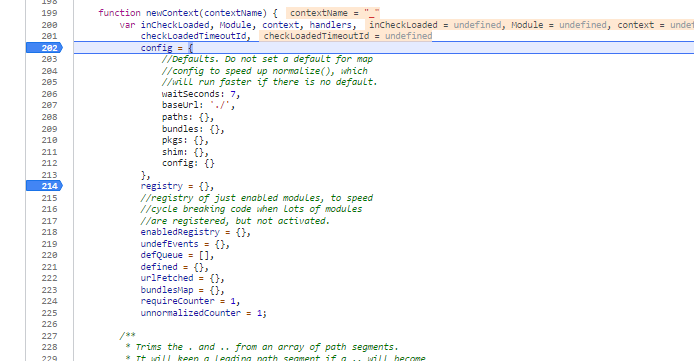Viewport: 694px width, 361px height.
Task: Click the comment 'are registered, but not activated.'
Action: [x=235, y=221]
